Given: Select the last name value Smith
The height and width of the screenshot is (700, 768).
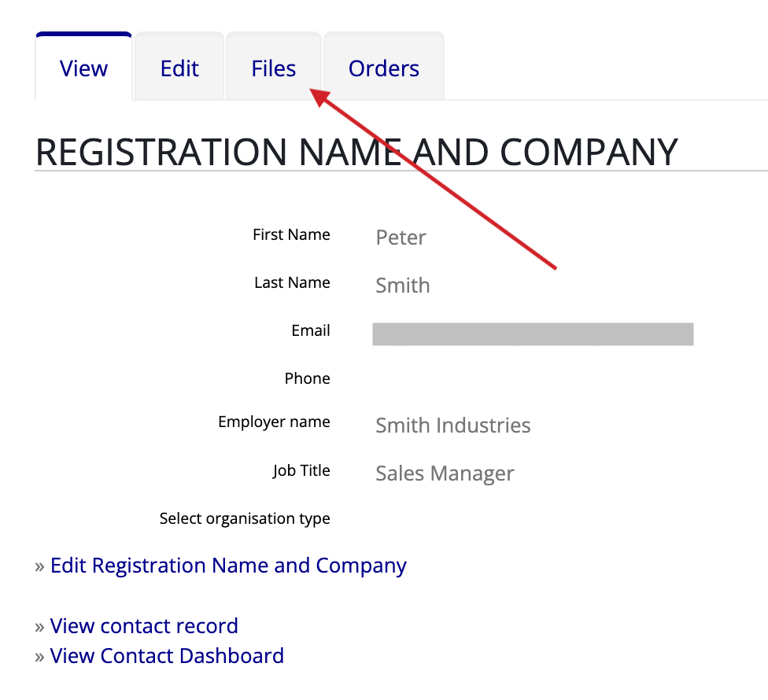Looking at the screenshot, I should (403, 286).
